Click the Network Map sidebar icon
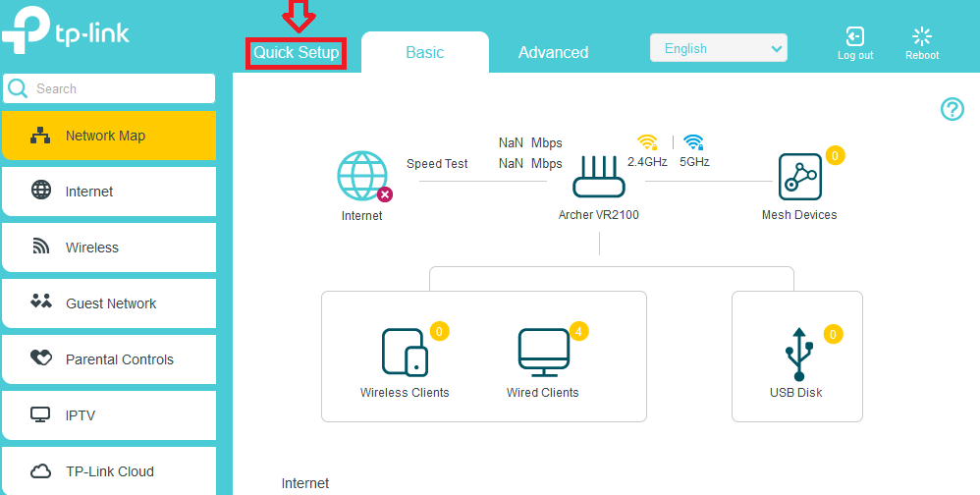Screen dimensions: 980x495 point(41,135)
